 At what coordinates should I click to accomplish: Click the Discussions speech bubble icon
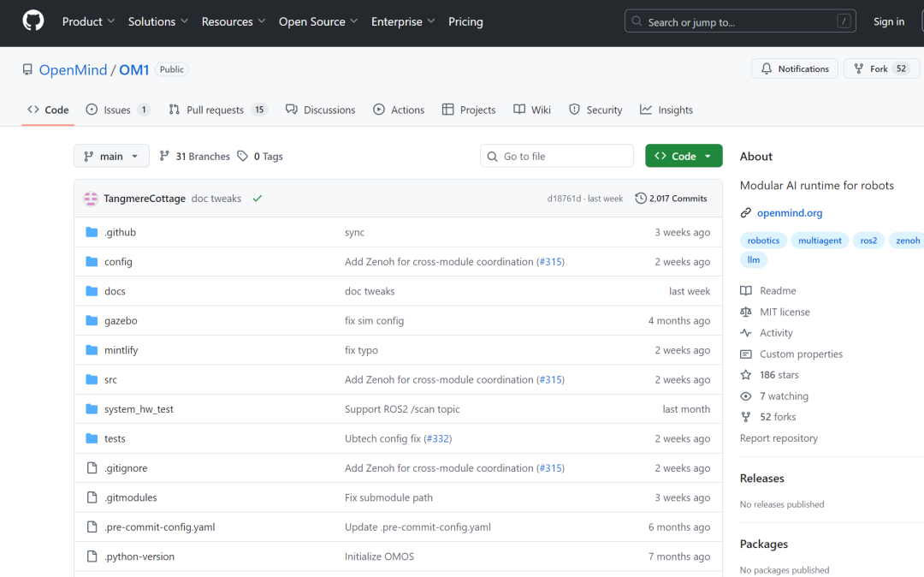(291, 110)
